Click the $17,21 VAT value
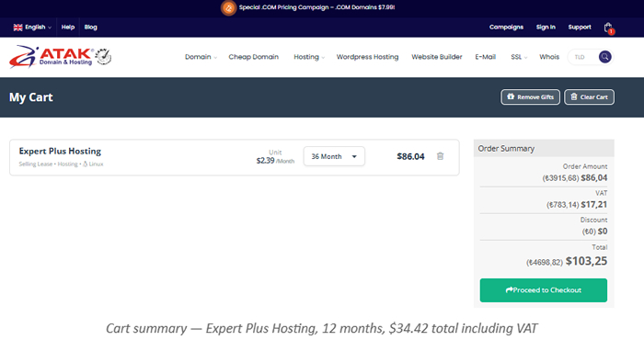644x340 pixels. pyautogui.click(x=594, y=205)
